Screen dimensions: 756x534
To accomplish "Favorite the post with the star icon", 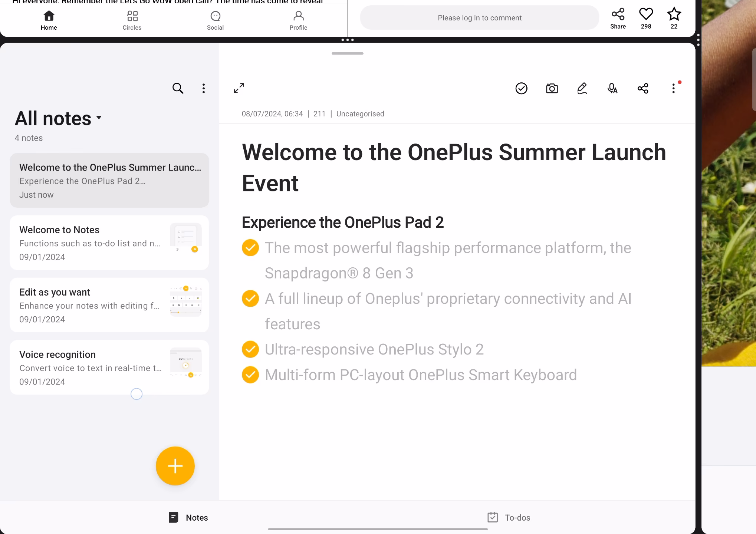I will [674, 19].
